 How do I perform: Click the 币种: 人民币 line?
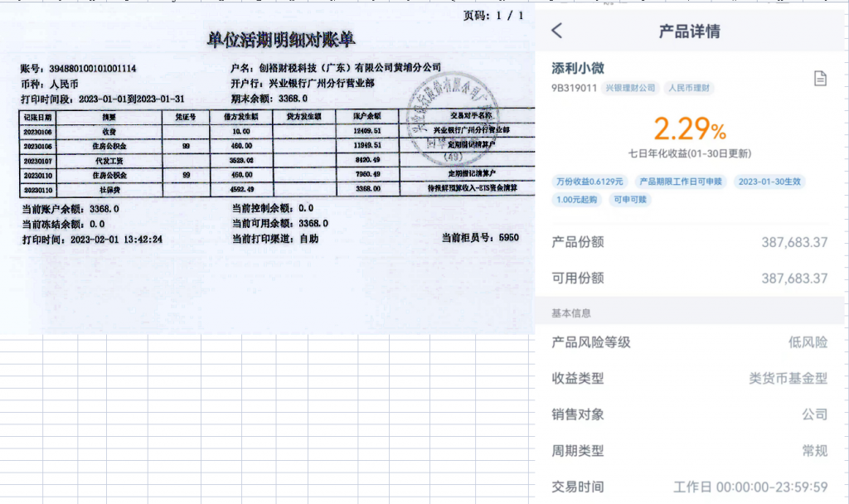49,85
